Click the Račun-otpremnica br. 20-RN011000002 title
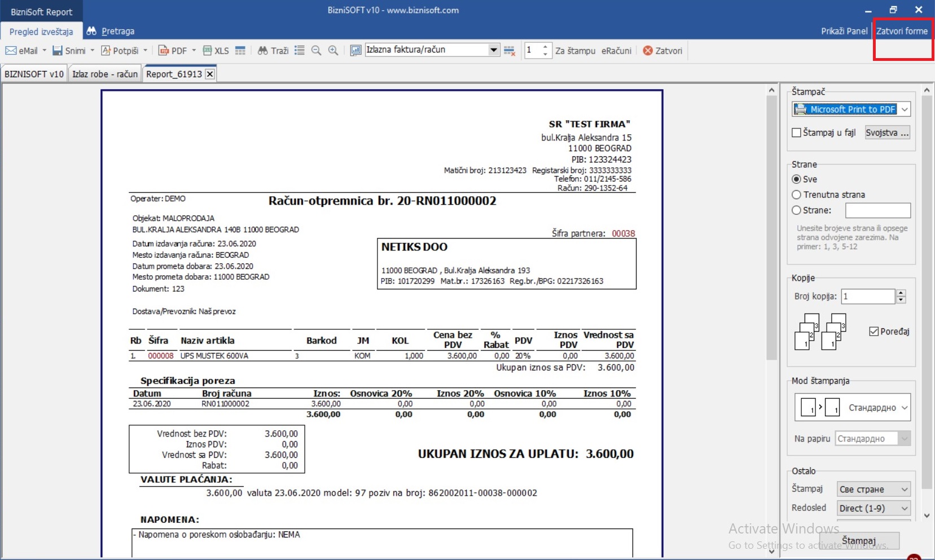 (x=383, y=201)
